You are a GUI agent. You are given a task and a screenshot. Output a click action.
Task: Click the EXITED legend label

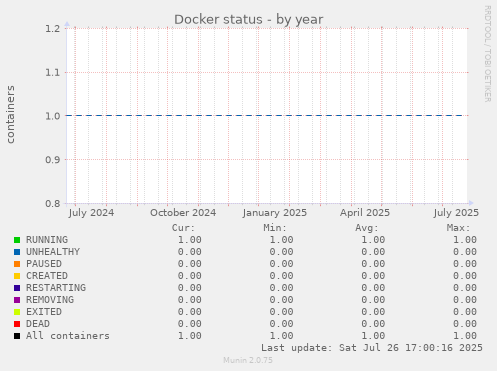(44, 312)
